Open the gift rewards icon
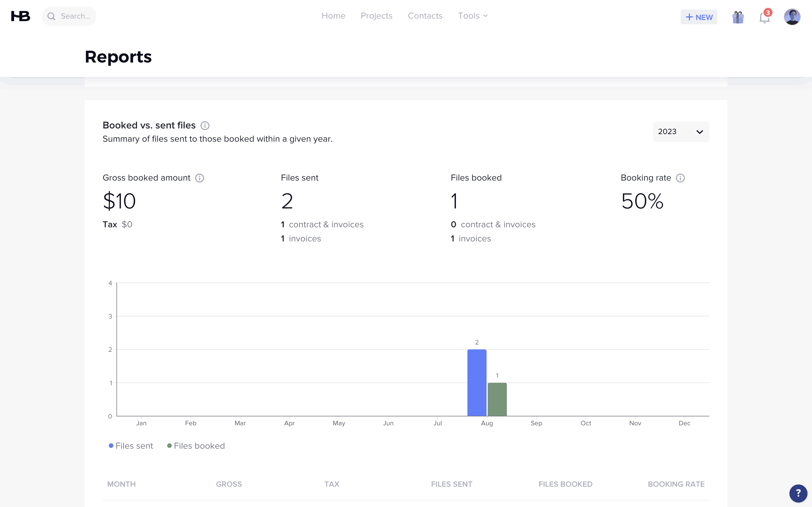Screen dimensions: 812x507 pyautogui.click(x=738, y=17)
